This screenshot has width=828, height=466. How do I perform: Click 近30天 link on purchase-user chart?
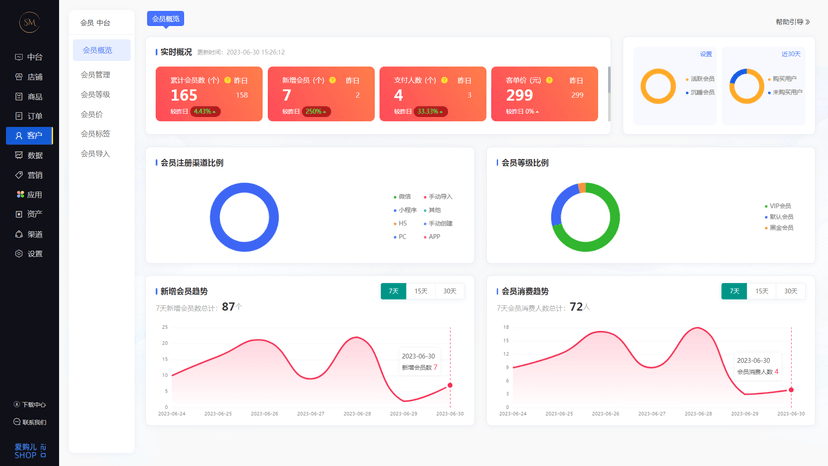point(791,54)
